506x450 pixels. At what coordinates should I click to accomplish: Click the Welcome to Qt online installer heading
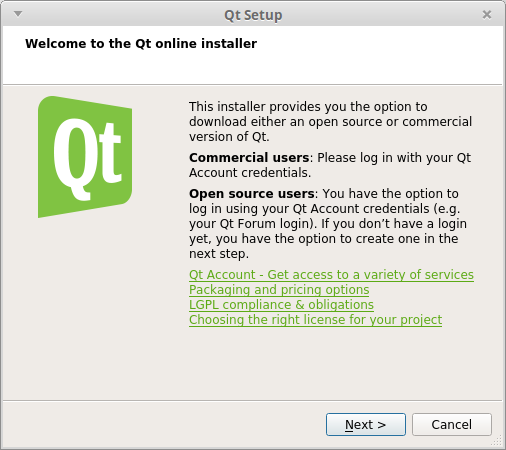coord(141,44)
